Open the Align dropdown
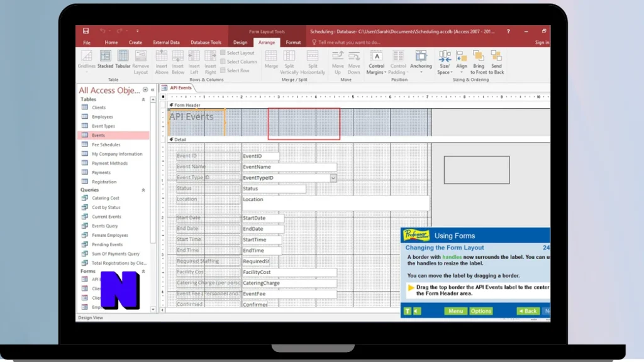644x362 pixels. 462,62
